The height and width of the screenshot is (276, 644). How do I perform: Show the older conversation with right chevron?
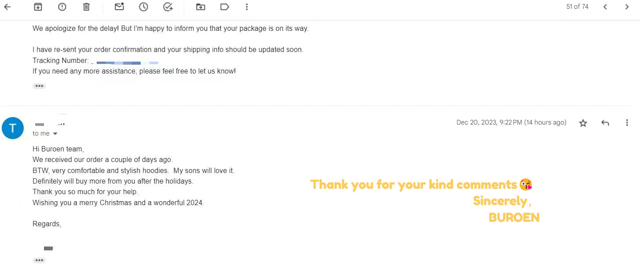point(627,7)
